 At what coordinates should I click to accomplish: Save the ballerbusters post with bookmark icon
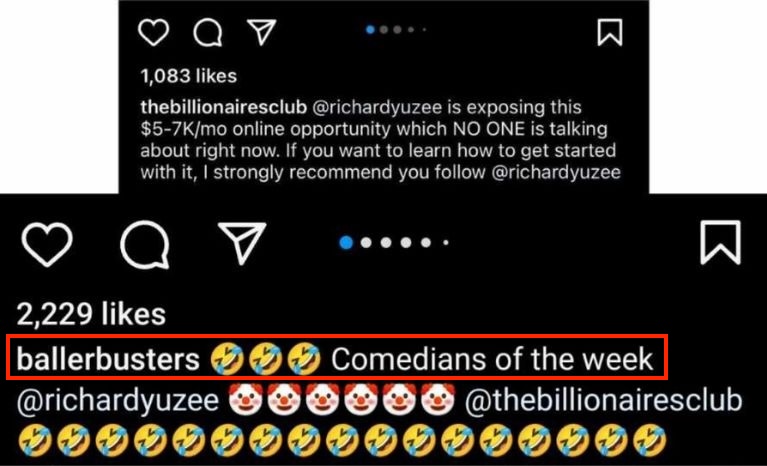click(721, 242)
